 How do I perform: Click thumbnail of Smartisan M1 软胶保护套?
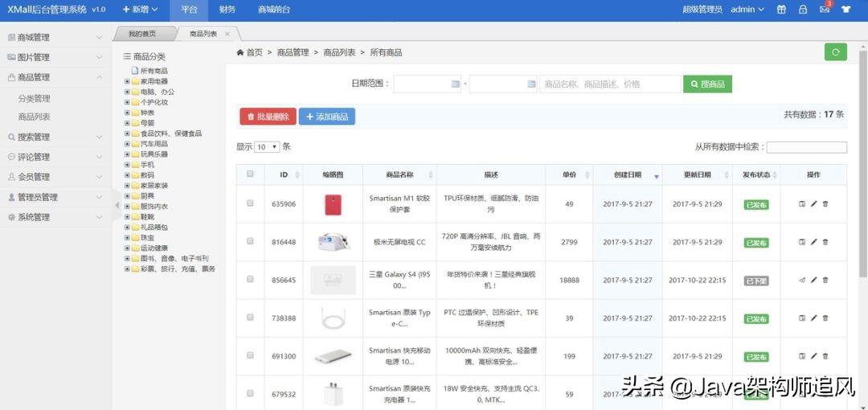click(x=334, y=204)
